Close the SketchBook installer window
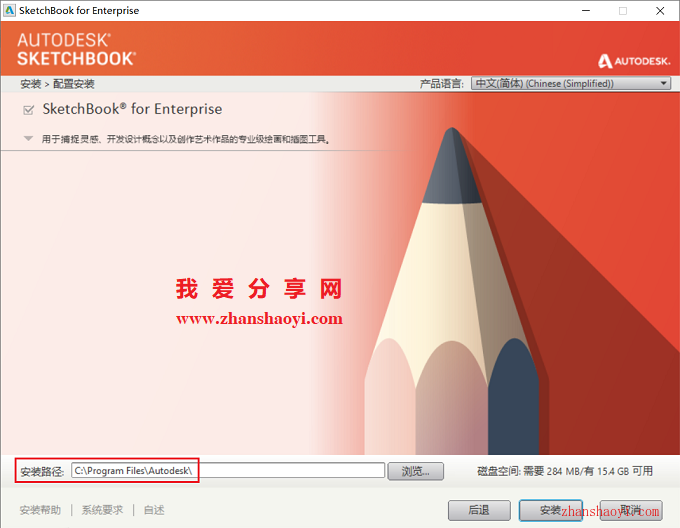The image size is (680, 528). [660, 10]
